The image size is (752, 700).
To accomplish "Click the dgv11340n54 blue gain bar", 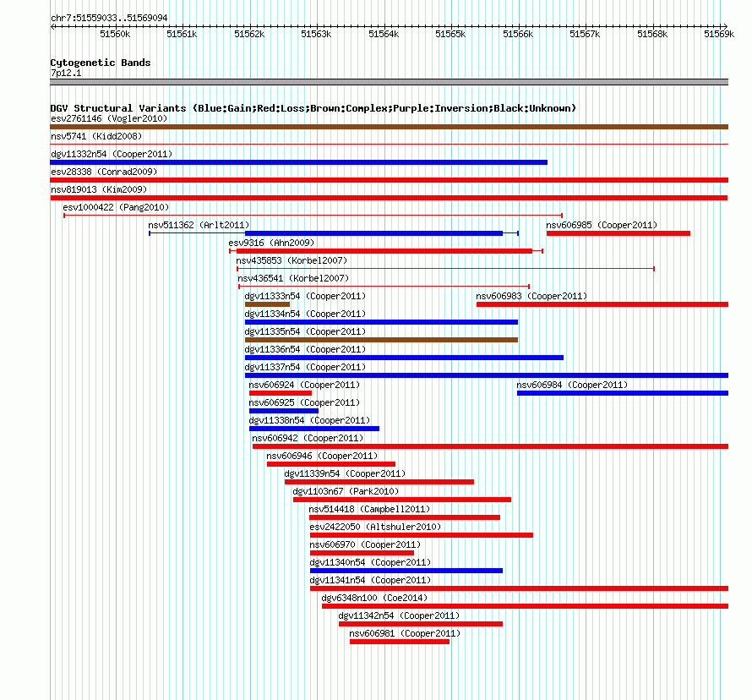I will point(406,571).
